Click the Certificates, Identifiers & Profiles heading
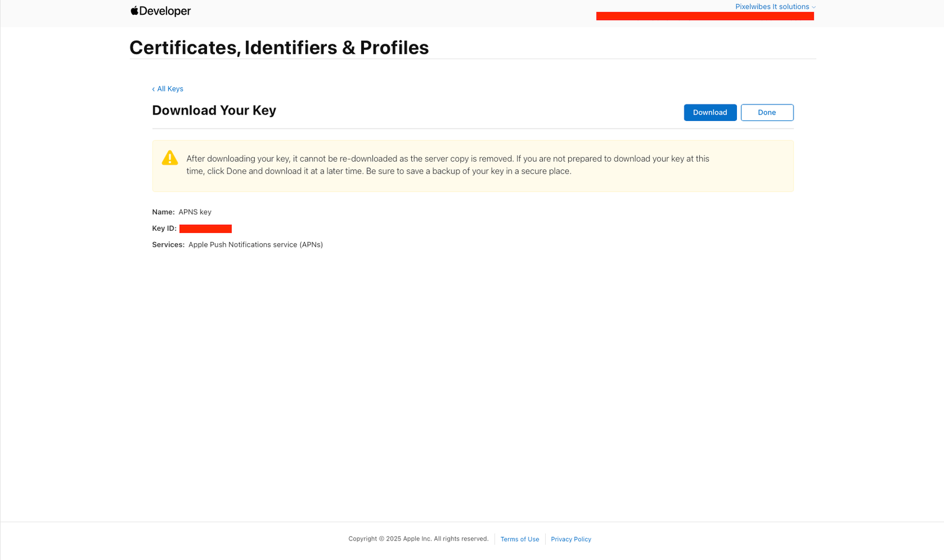Viewport: 944px width, 560px height. point(278,48)
